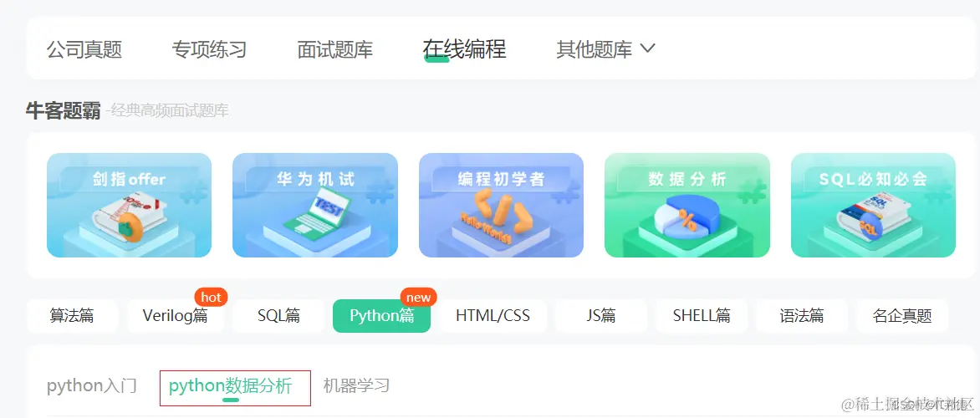Open the 面试题库 tab
Screen dimensions: 980x418
[335, 49]
